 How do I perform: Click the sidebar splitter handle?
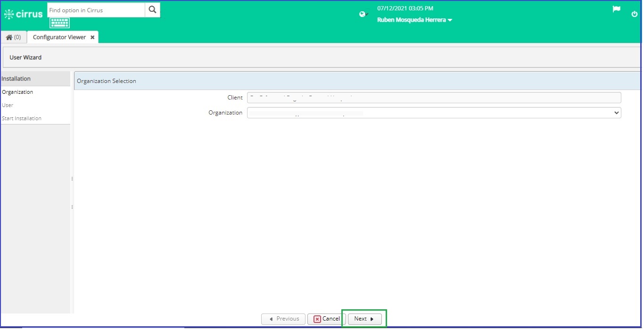tap(72, 193)
